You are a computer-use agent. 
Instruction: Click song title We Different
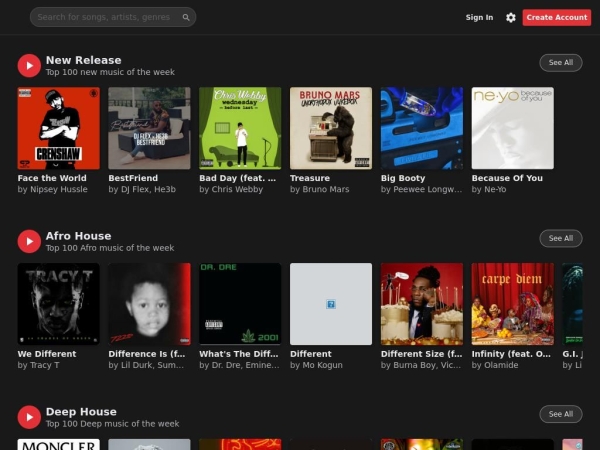pos(47,354)
